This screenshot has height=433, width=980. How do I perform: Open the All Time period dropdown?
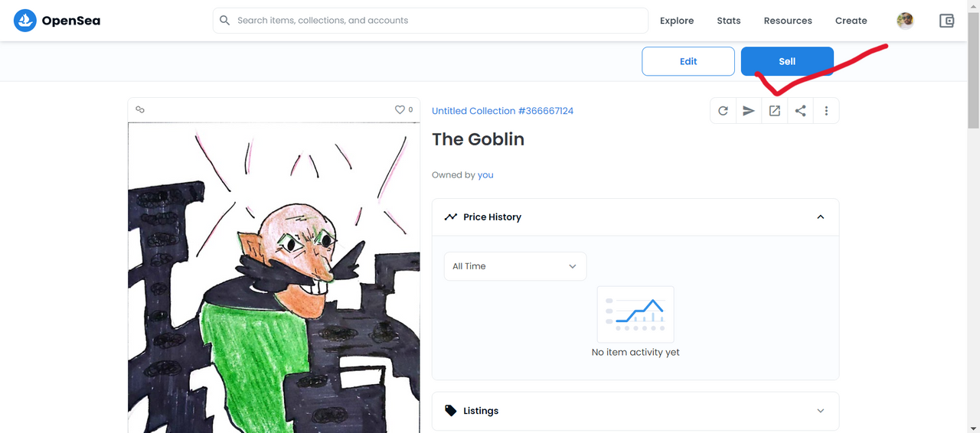tap(515, 266)
